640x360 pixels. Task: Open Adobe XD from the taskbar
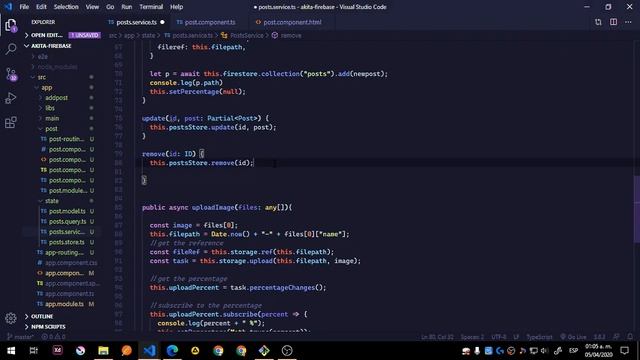coord(58,351)
